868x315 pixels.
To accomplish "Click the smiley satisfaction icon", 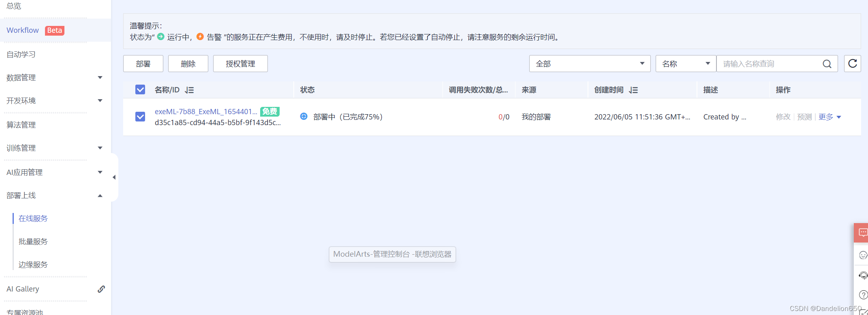I will (863, 255).
